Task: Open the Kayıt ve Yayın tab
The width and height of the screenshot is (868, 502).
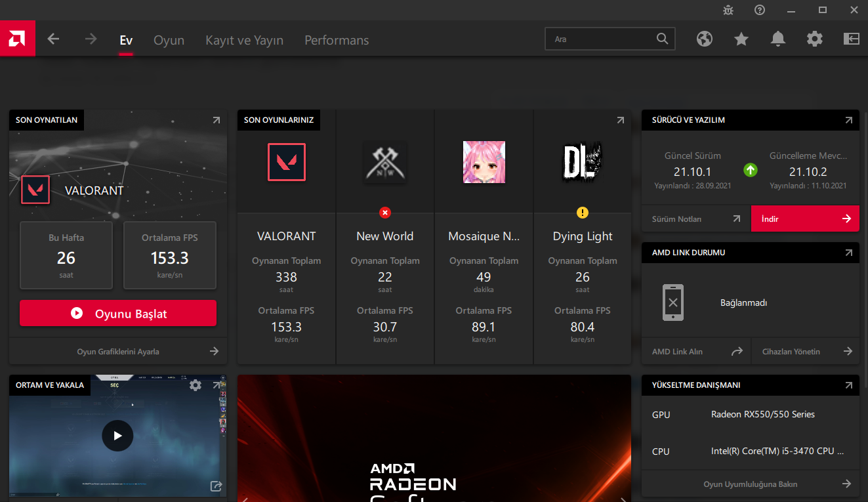Action: click(x=244, y=41)
